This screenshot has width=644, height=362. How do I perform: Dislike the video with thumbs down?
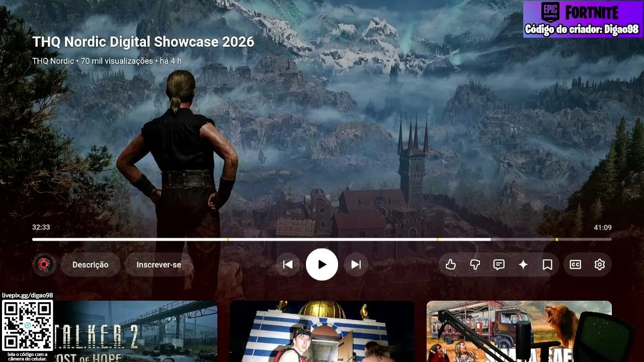[x=475, y=264]
